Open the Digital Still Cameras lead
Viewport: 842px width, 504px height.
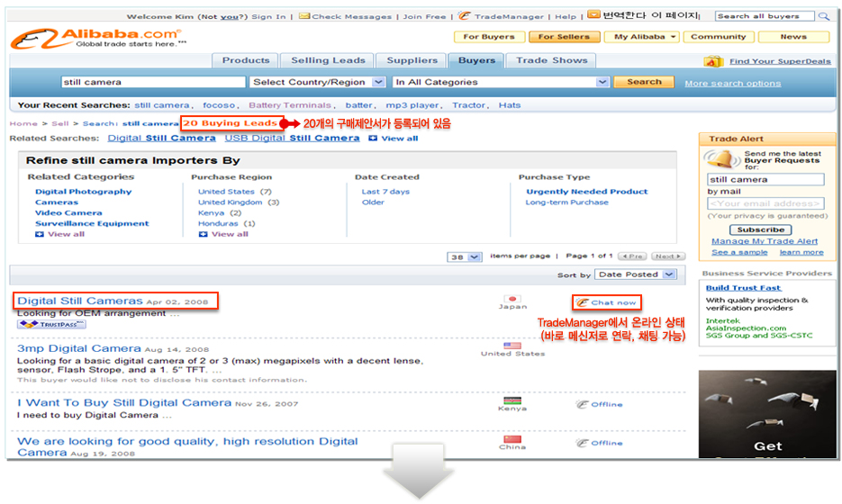click(80, 301)
